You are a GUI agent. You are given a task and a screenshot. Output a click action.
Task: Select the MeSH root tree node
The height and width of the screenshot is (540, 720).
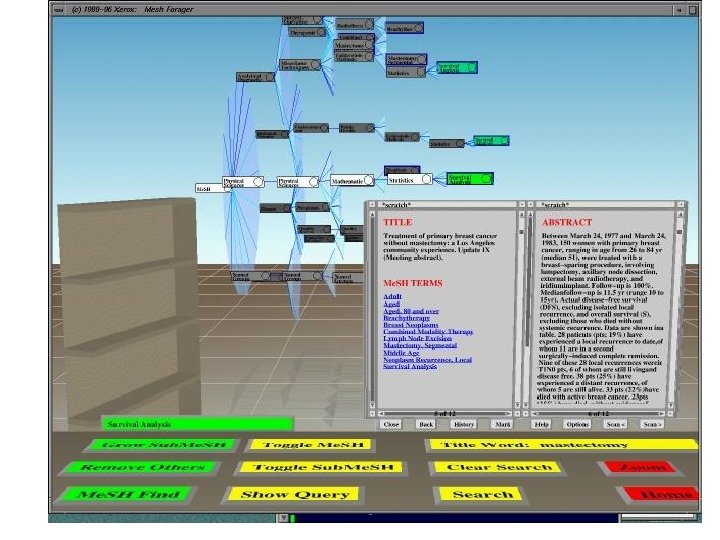pos(209,188)
